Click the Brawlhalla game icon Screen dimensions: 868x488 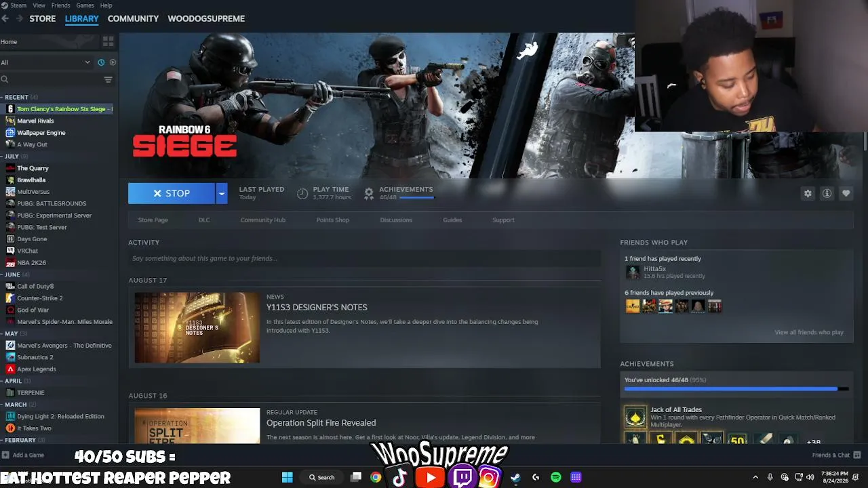tap(10, 180)
